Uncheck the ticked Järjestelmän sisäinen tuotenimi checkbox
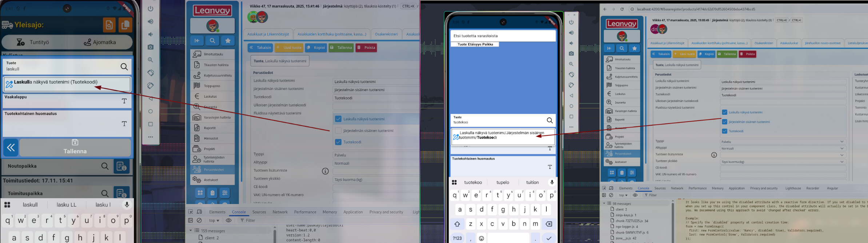This screenshot has width=868, height=243. click(x=724, y=122)
